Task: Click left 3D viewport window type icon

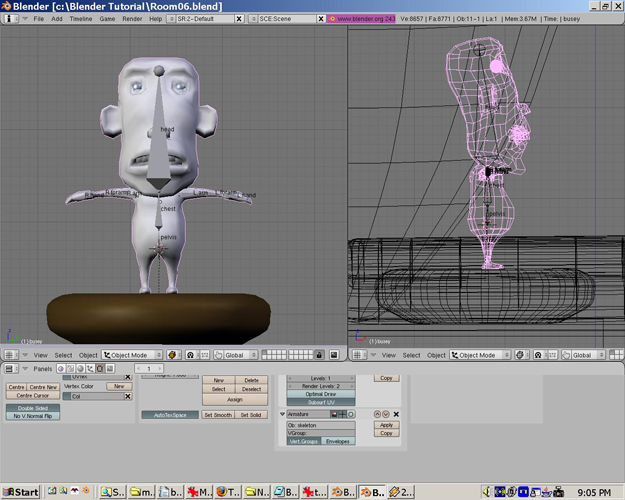Action: 9,355
